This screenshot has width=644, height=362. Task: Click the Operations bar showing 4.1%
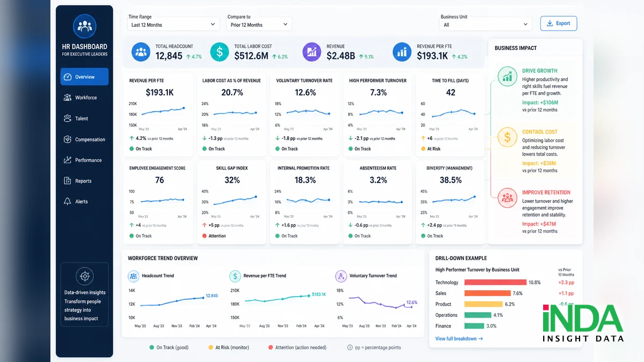pyautogui.click(x=477, y=315)
